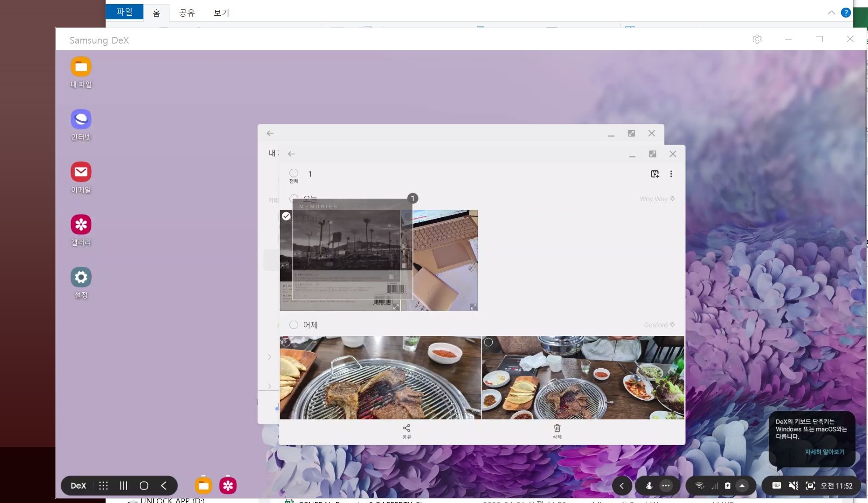This screenshot has height=503, width=868.
Task: Delete the selected photo
Action: (x=557, y=432)
